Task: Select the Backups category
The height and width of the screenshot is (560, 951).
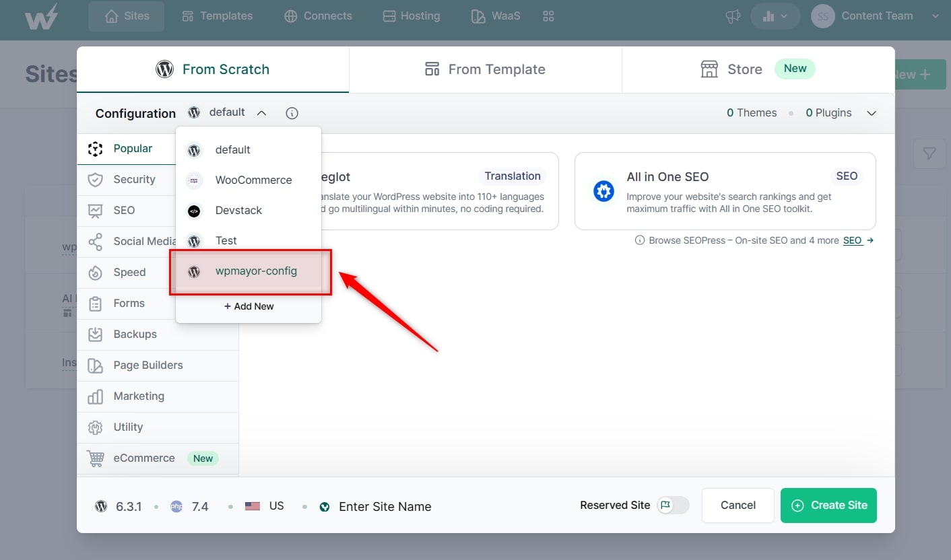Action: tap(158, 334)
